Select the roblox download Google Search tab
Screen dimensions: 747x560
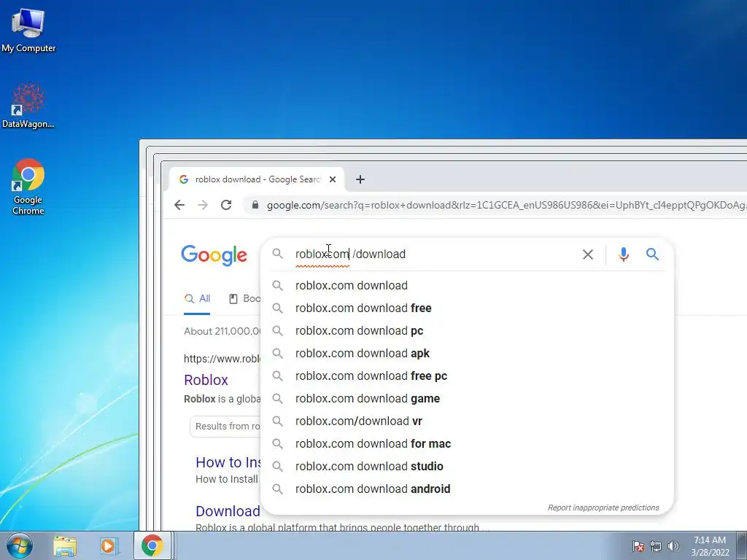pos(256,179)
